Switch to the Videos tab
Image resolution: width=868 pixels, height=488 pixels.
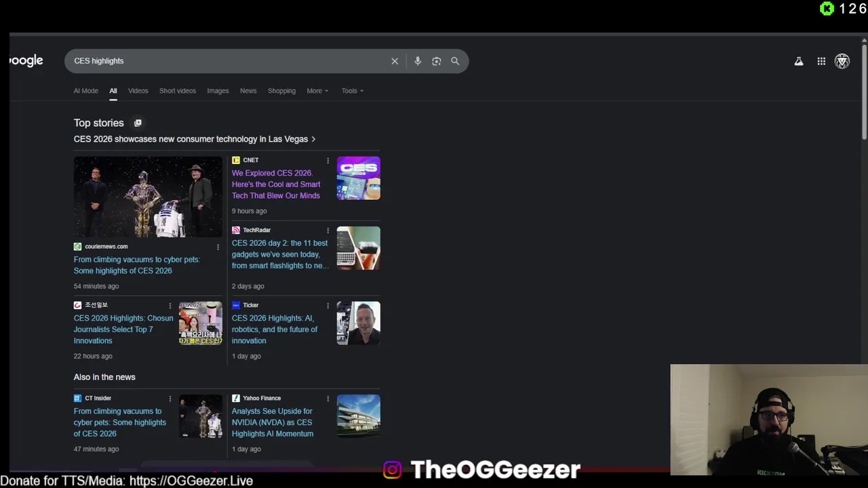coord(138,91)
